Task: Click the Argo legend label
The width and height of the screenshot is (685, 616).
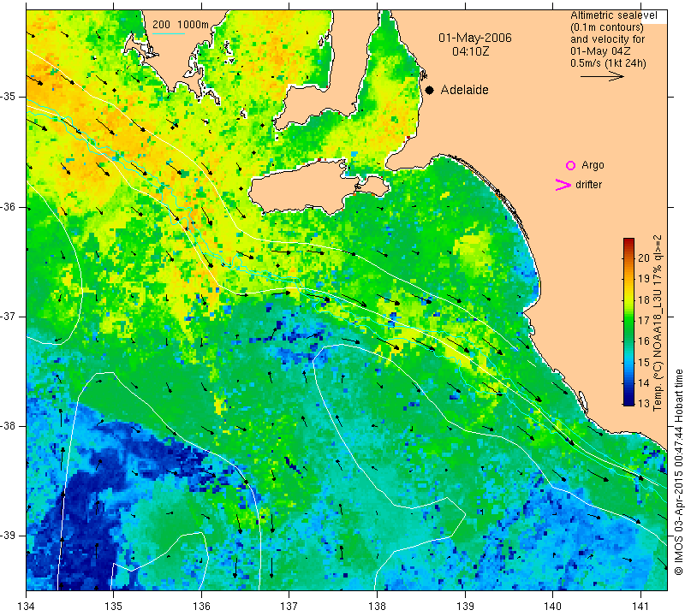Action: pyautogui.click(x=593, y=165)
